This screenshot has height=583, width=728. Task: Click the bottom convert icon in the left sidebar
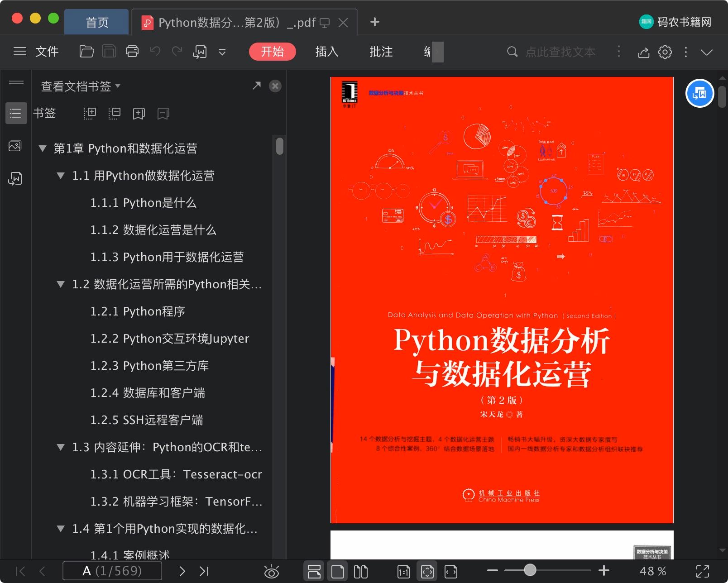pyautogui.click(x=15, y=178)
